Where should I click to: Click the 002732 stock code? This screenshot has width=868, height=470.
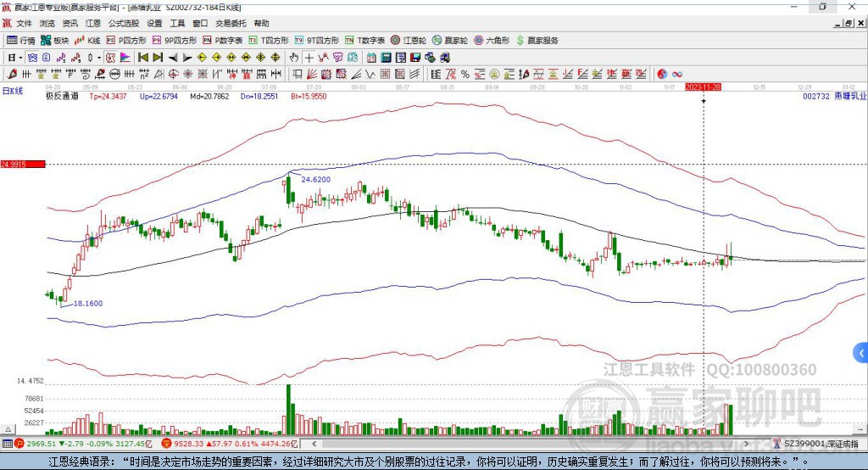click(816, 96)
